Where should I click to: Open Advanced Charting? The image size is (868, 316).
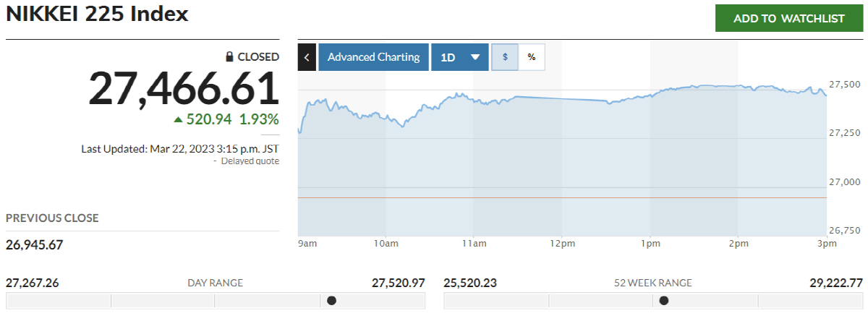click(x=373, y=57)
